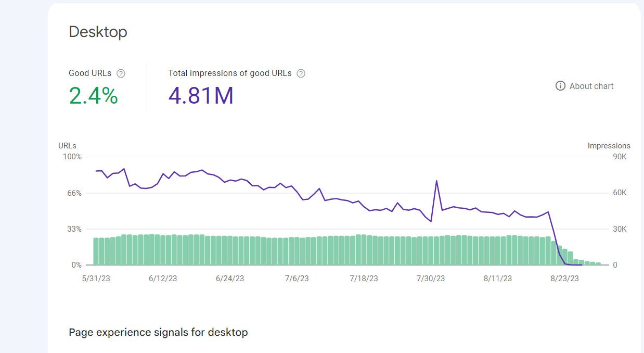Click the 7/18/23 date label
This screenshot has height=353, width=644.
[x=364, y=279]
